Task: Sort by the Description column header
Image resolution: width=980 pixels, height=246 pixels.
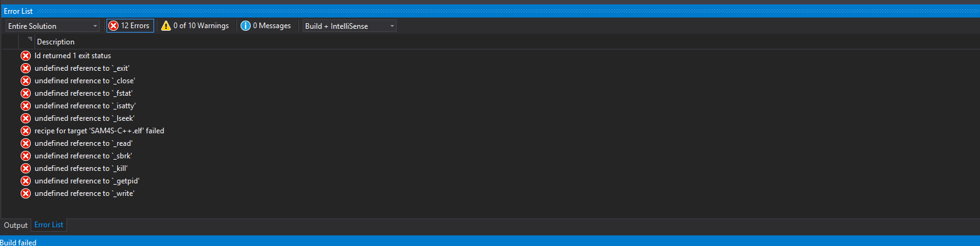Action: (55, 42)
